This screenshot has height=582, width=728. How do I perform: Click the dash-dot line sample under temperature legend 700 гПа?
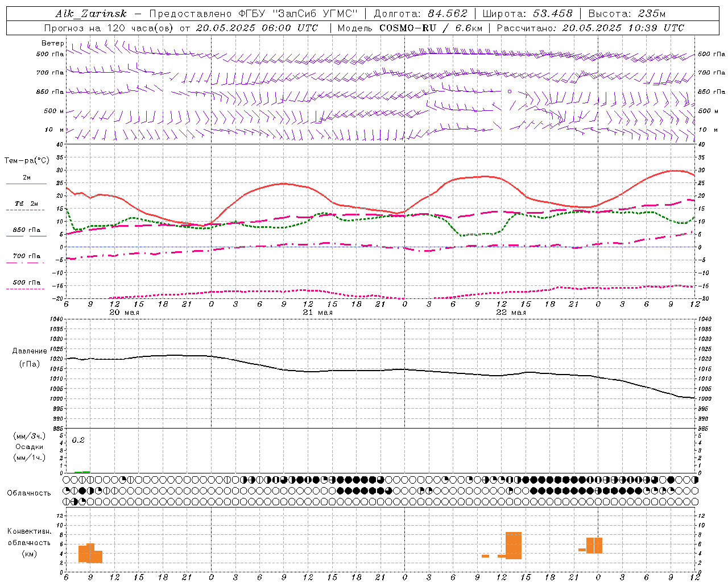(x=25, y=263)
